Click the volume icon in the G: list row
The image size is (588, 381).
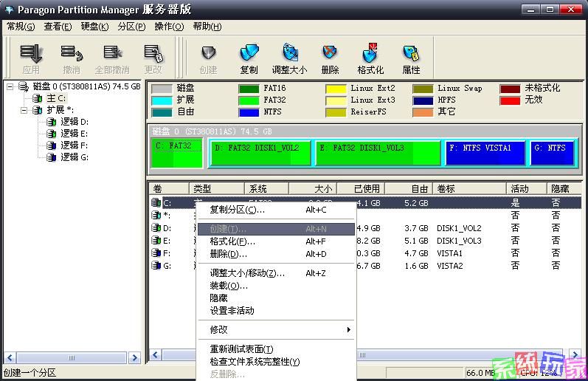coord(156,265)
